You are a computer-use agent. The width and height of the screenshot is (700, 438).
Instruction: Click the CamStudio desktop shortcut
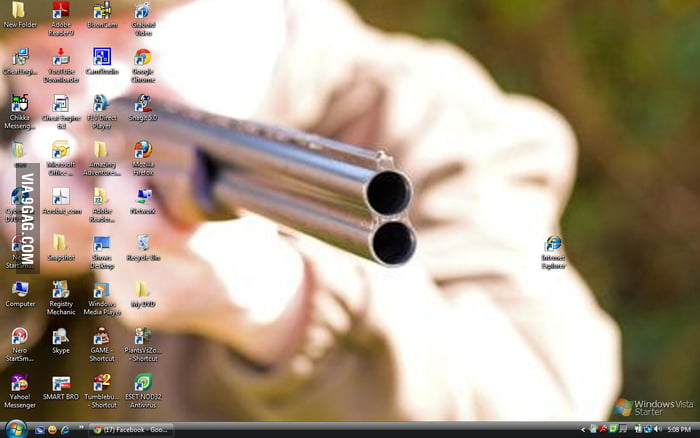[102, 57]
